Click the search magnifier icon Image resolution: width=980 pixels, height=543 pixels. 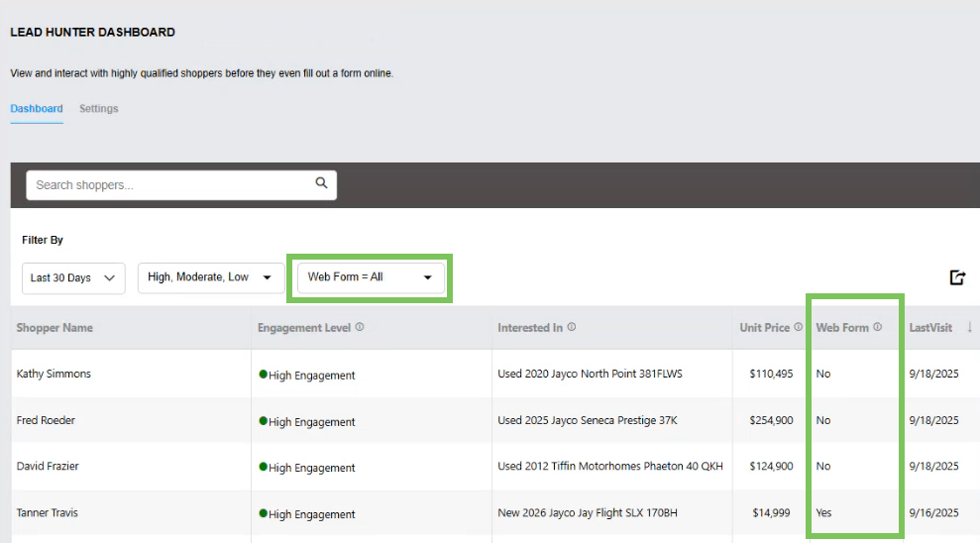(321, 183)
